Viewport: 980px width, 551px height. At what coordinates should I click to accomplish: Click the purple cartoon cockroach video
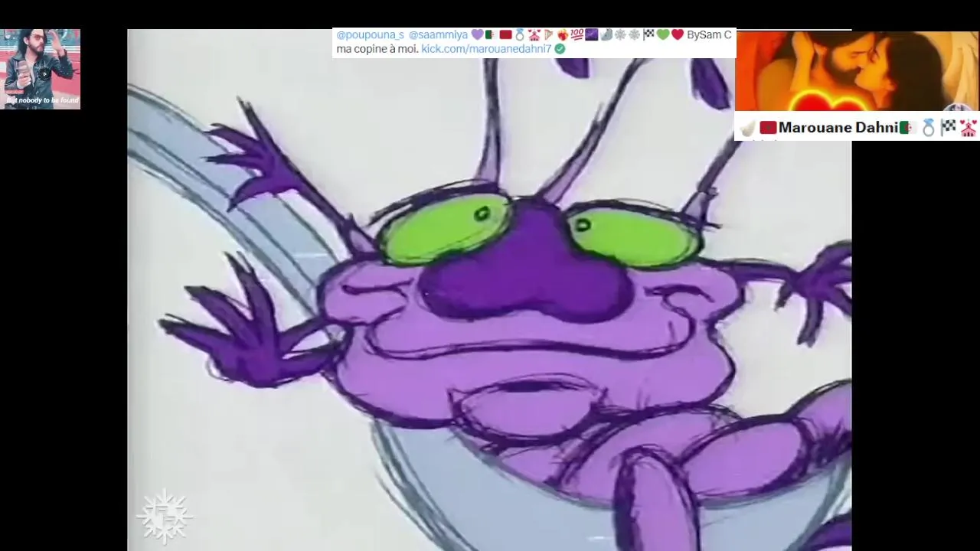pyautogui.click(x=489, y=290)
